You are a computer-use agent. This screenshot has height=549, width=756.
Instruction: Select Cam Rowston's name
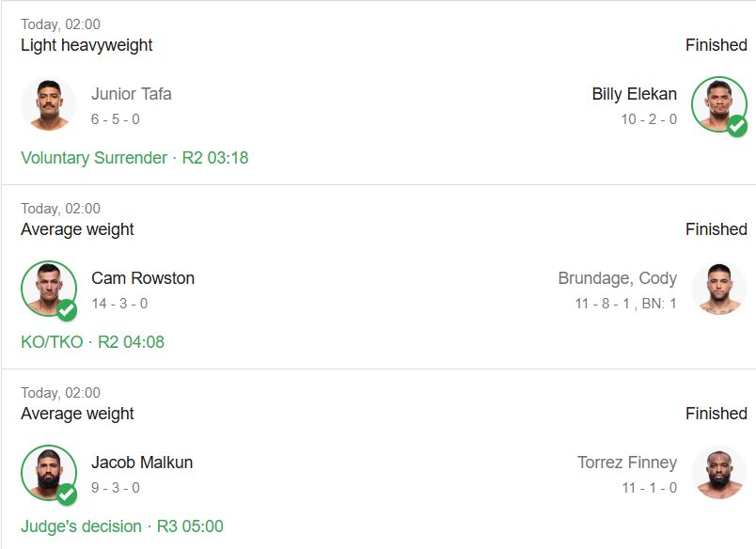coord(143,278)
